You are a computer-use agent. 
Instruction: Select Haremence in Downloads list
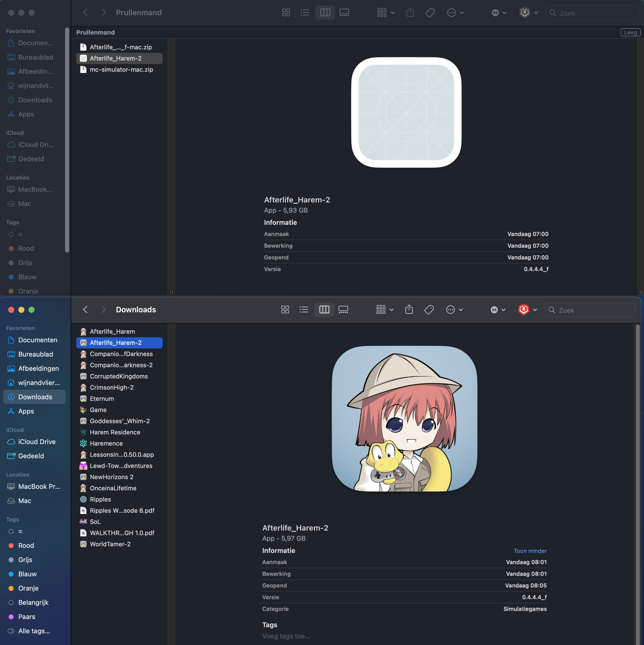[x=119, y=443]
